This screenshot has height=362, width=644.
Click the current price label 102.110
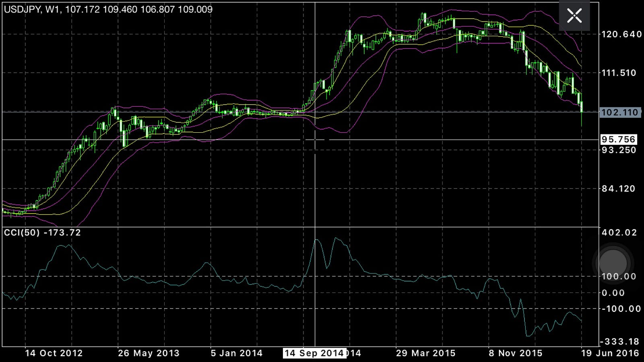(x=620, y=112)
